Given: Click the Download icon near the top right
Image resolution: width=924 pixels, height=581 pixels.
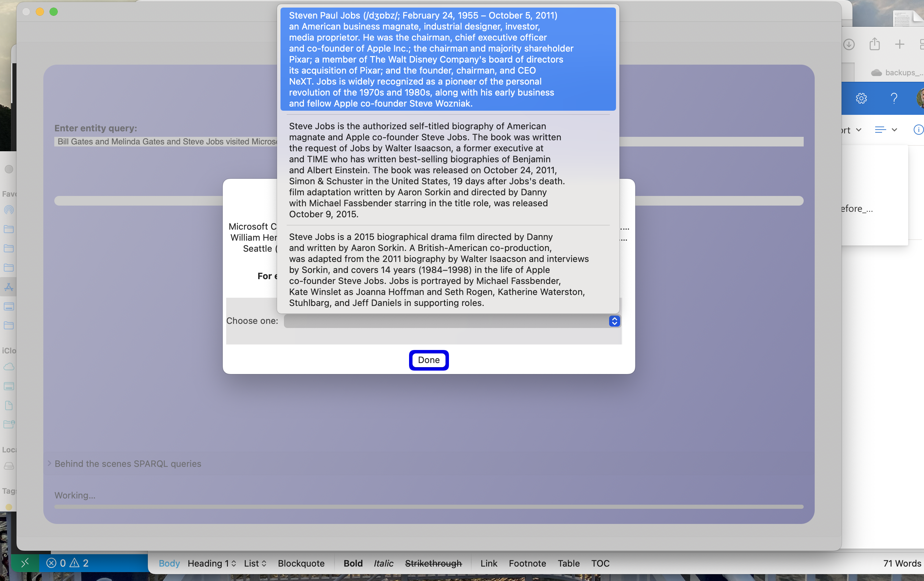Looking at the screenshot, I should 849,44.
